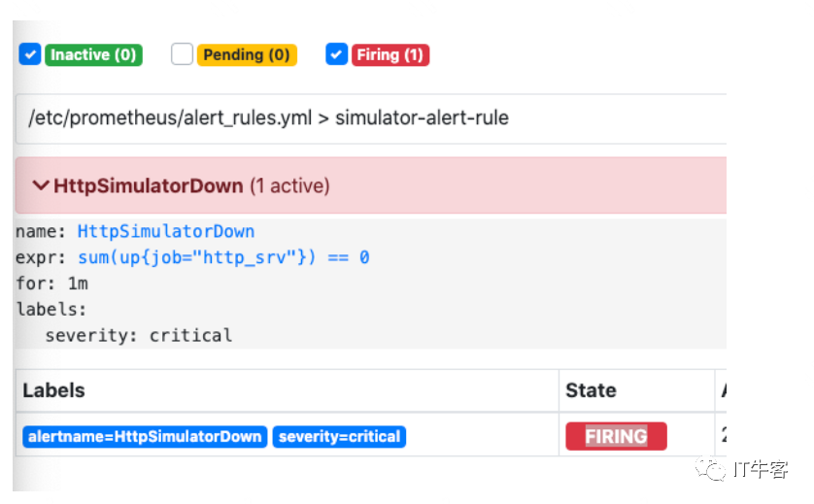Click the yellow Pending (0) badge
Viewport: 814px width, 504px height.
coord(247,55)
